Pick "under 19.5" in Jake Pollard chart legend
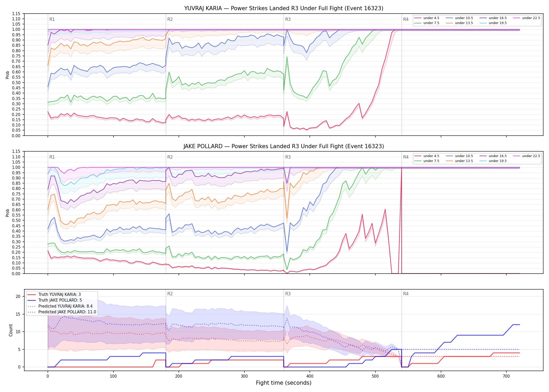The height and width of the screenshot is (392, 549). pyautogui.click(x=493, y=161)
